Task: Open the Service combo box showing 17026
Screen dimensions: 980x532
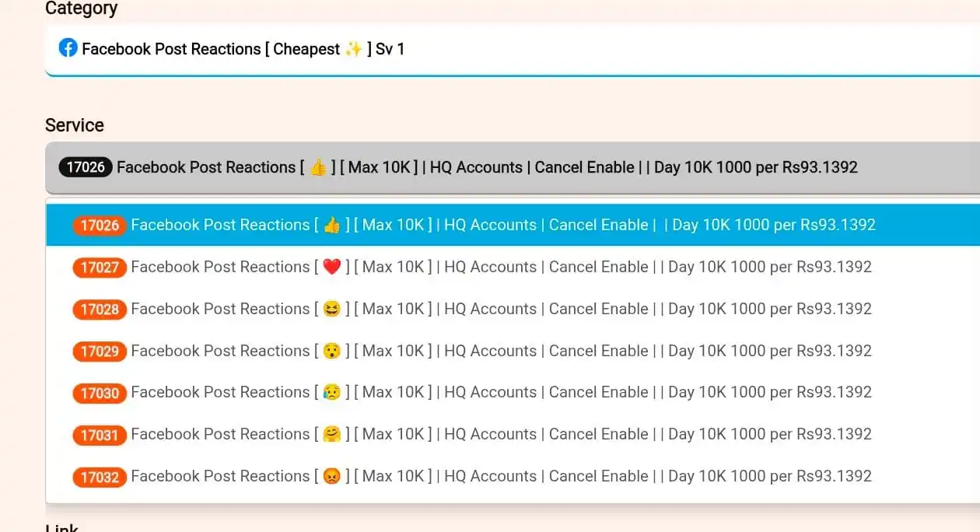Action: coord(513,167)
